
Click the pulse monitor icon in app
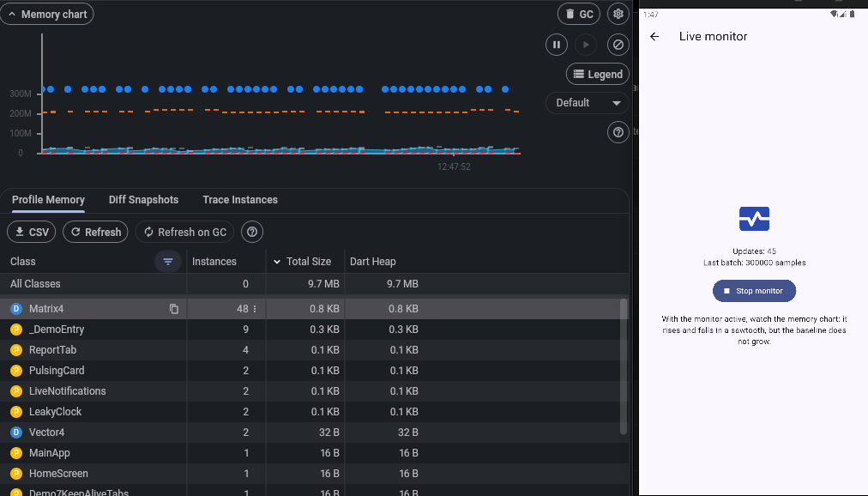tap(754, 219)
